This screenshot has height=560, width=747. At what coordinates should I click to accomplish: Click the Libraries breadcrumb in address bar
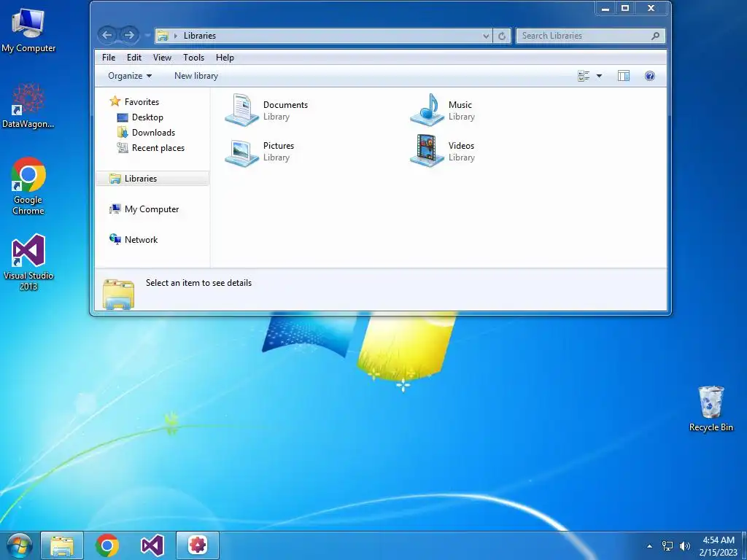click(x=200, y=36)
